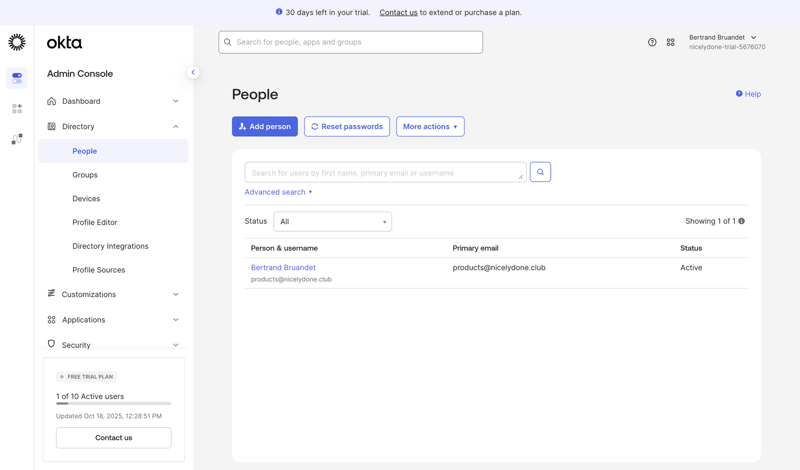Open Directory Integrations in the sidebar
This screenshot has width=800, height=470.
click(x=110, y=246)
